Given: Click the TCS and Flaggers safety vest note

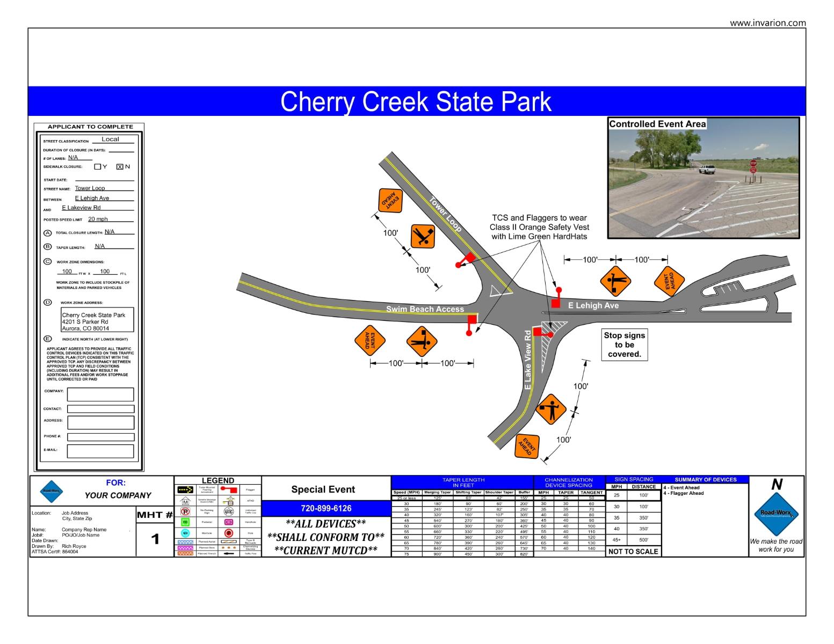Looking at the screenshot, I should [x=539, y=227].
